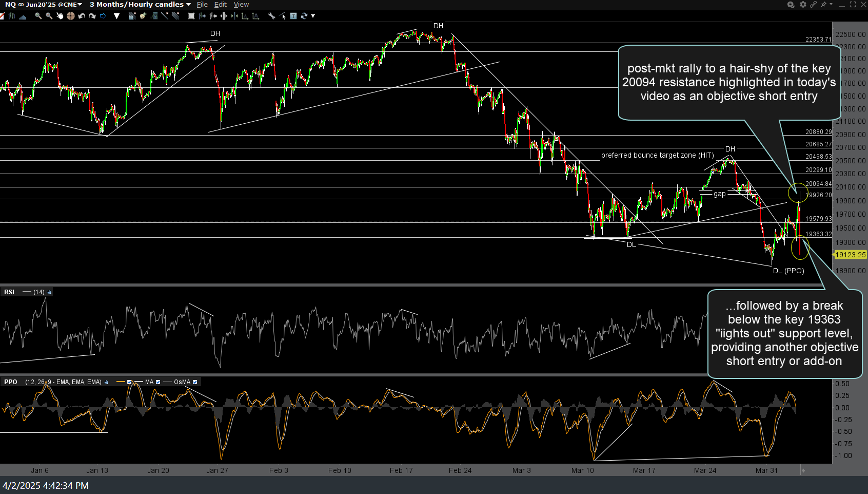The width and height of the screenshot is (868, 494).
Task: Uncheck the orange PPO line checkbox
Action: click(x=129, y=382)
